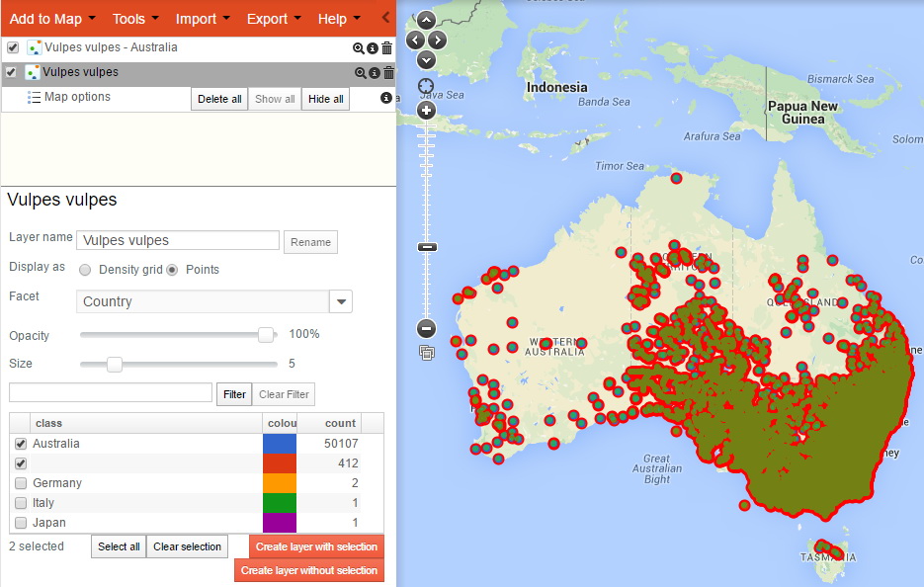Open the Country facet dropdown
Viewport: 924px width, 587px height.
[x=340, y=301]
